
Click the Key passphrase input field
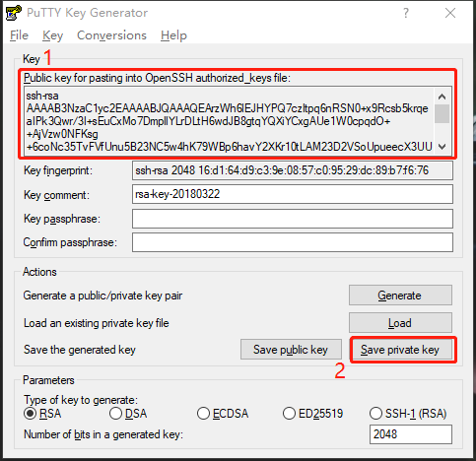293,219
